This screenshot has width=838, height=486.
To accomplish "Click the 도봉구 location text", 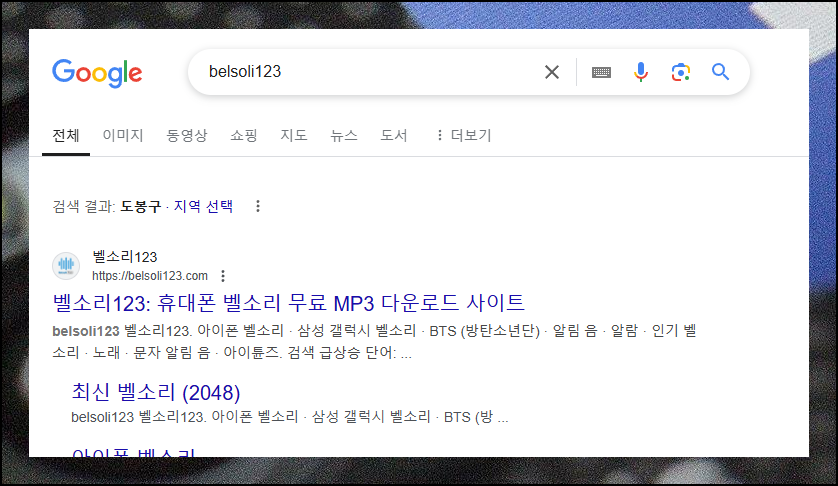I will (x=141, y=206).
